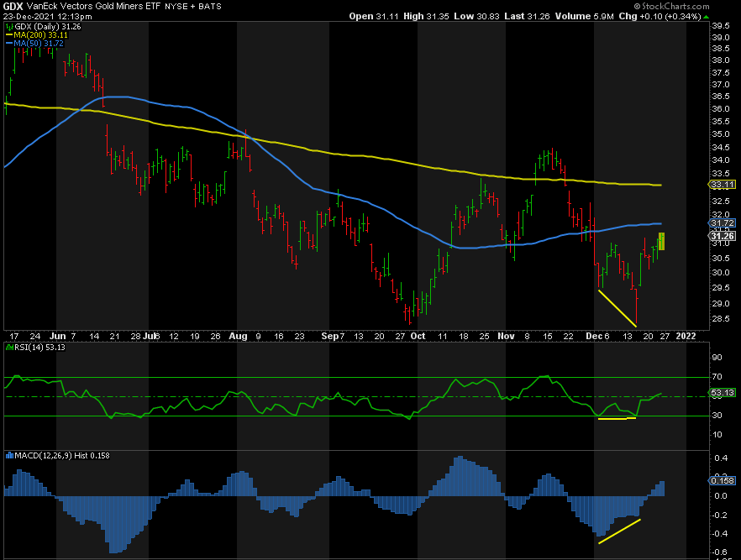Click the MACD histogram legend icon
741x560 pixels.
(x=9, y=456)
